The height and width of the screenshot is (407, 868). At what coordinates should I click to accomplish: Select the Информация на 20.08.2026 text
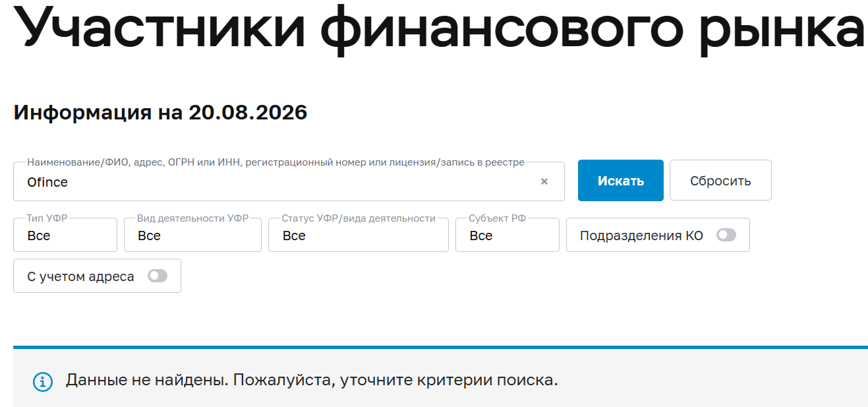pyautogui.click(x=160, y=112)
